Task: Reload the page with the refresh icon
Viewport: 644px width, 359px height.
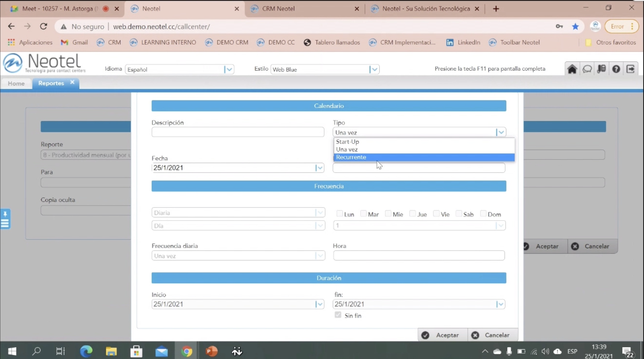Action: (x=44, y=27)
